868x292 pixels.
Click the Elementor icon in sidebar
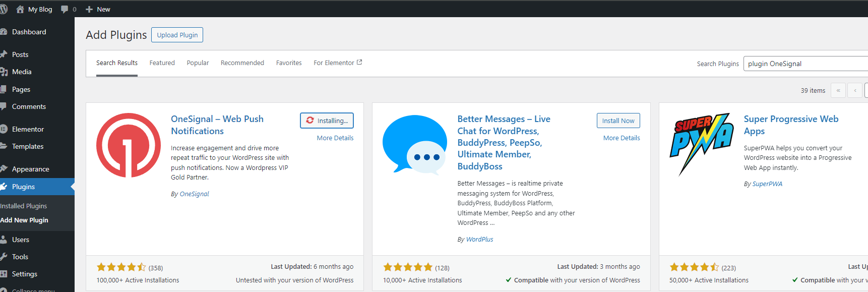4,129
